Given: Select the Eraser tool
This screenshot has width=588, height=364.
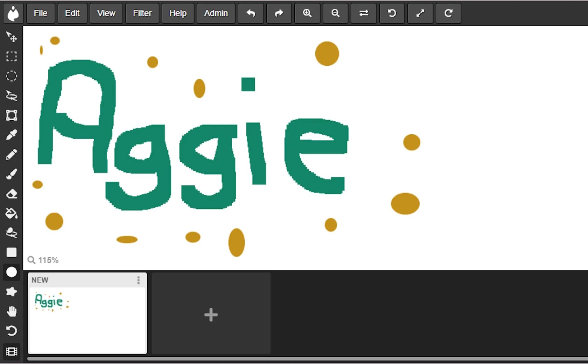Looking at the screenshot, I should click(x=12, y=194).
